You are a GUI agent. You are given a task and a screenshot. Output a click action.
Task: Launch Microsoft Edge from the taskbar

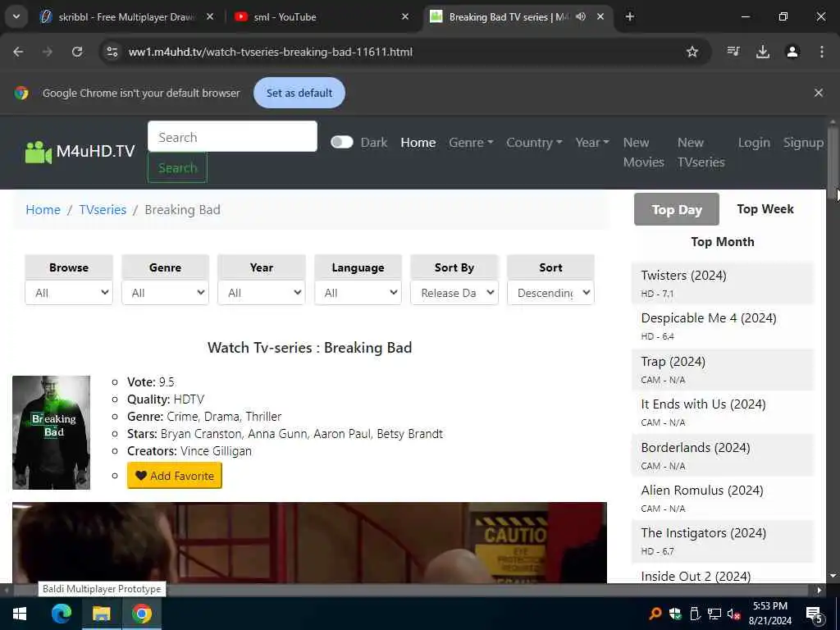tap(61, 614)
